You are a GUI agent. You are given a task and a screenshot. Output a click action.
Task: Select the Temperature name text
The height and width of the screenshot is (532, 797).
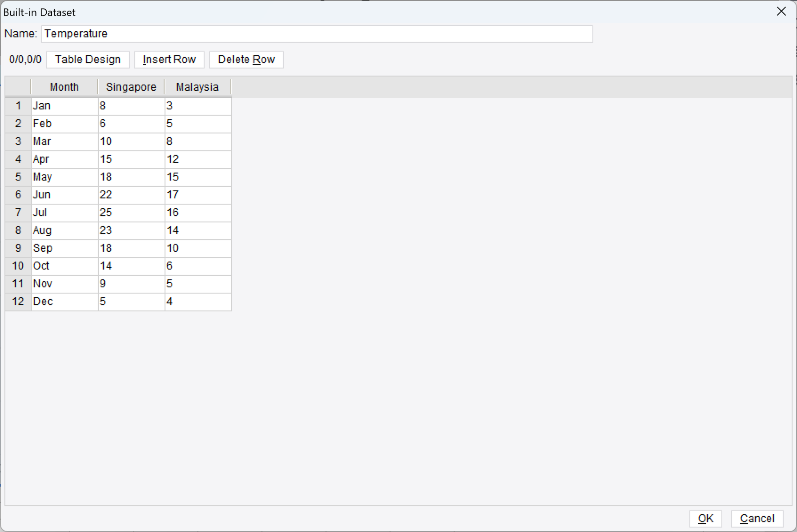[76, 34]
